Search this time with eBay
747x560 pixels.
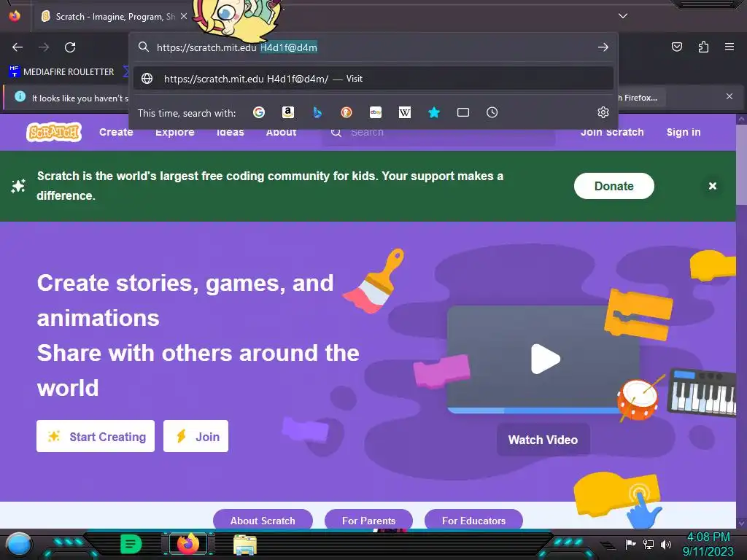click(376, 112)
